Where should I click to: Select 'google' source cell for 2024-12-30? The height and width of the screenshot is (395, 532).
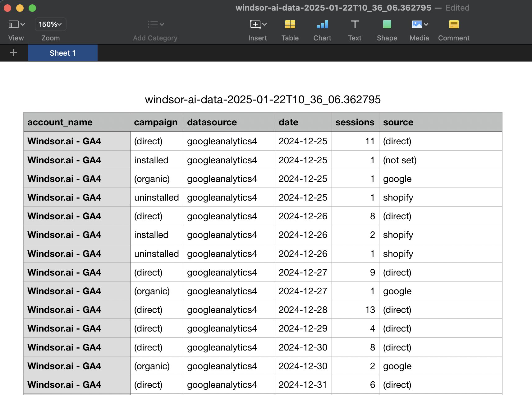click(441, 366)
